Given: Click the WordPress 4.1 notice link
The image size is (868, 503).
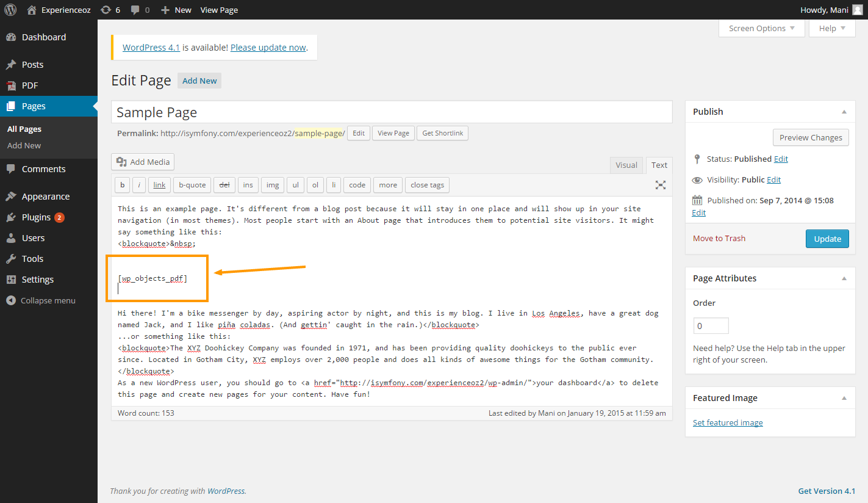Looking at the screenshot, I should tap(151, 48).
